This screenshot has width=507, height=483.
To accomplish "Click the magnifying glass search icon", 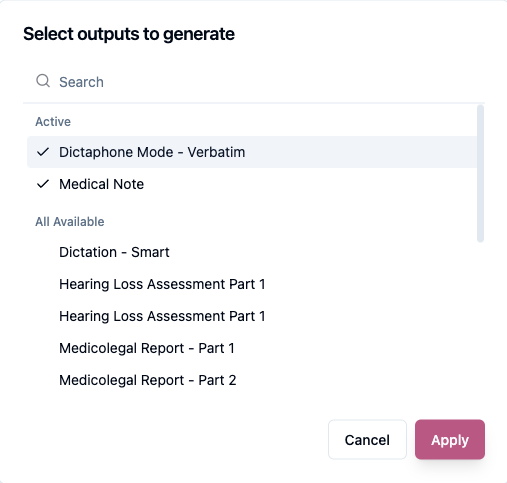I will pos(43,81).
